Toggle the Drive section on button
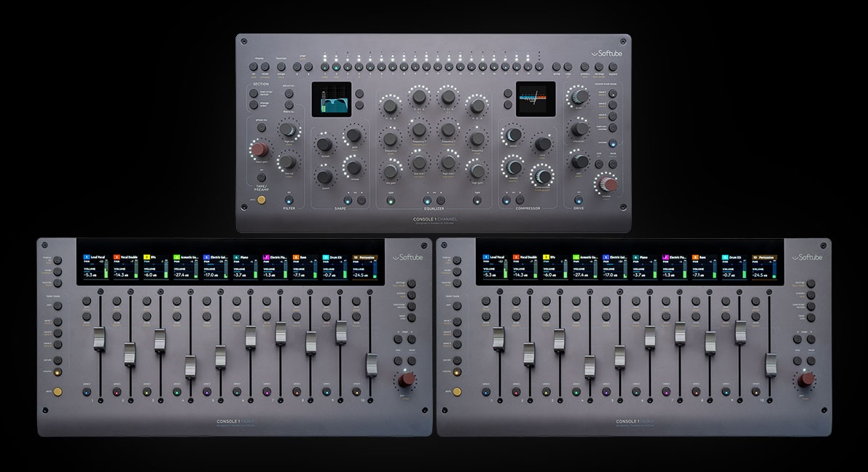 579,200
